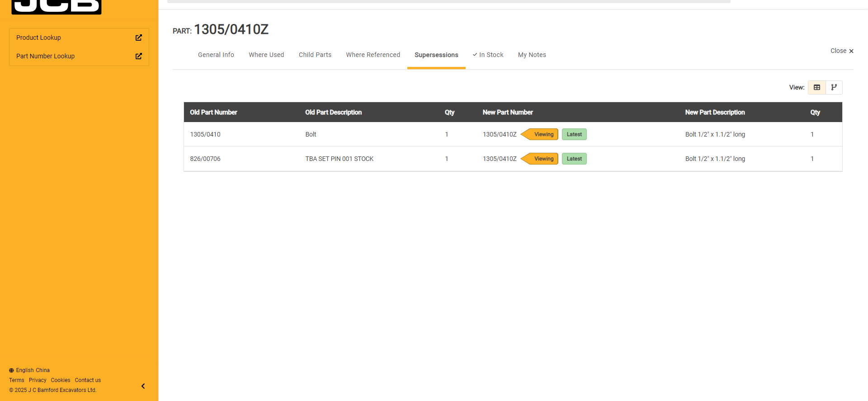Image resolution: width=868 pixels, height=401 pixels.
Task: Switch to table grid view
Action: tap(816, 87)
